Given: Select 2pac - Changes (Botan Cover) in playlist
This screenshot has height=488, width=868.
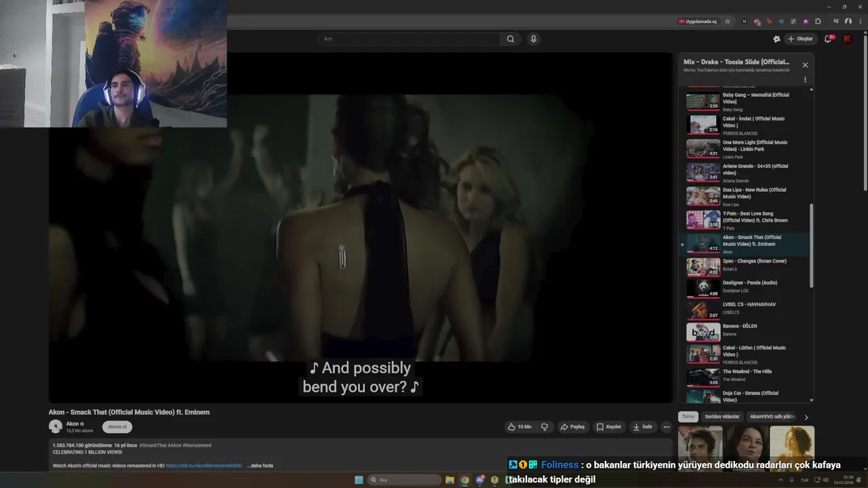Looking at the screenshot, I should (x=745, y=266).
